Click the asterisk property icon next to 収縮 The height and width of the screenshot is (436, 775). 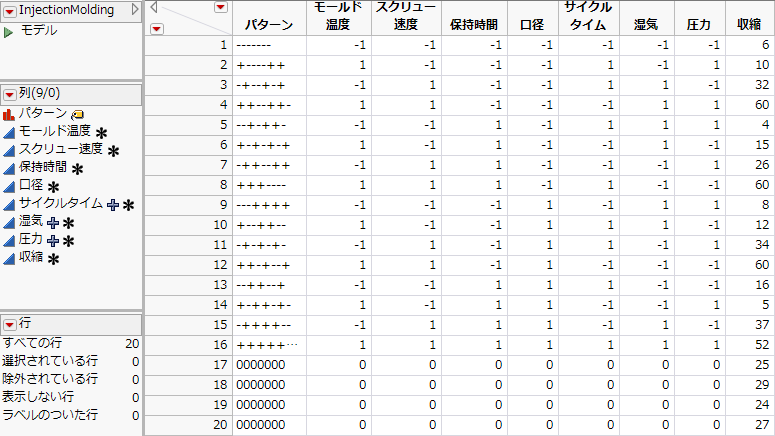53,259
